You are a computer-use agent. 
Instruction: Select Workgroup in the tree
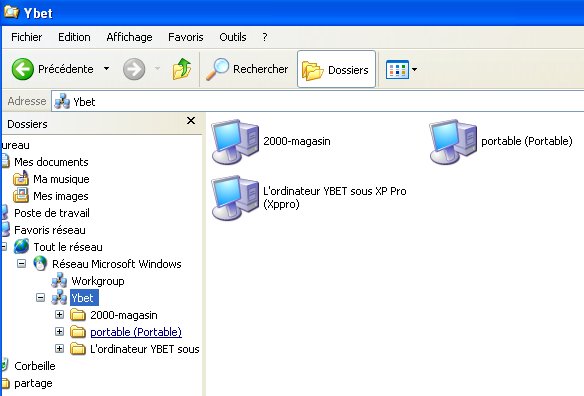[98, 281]
